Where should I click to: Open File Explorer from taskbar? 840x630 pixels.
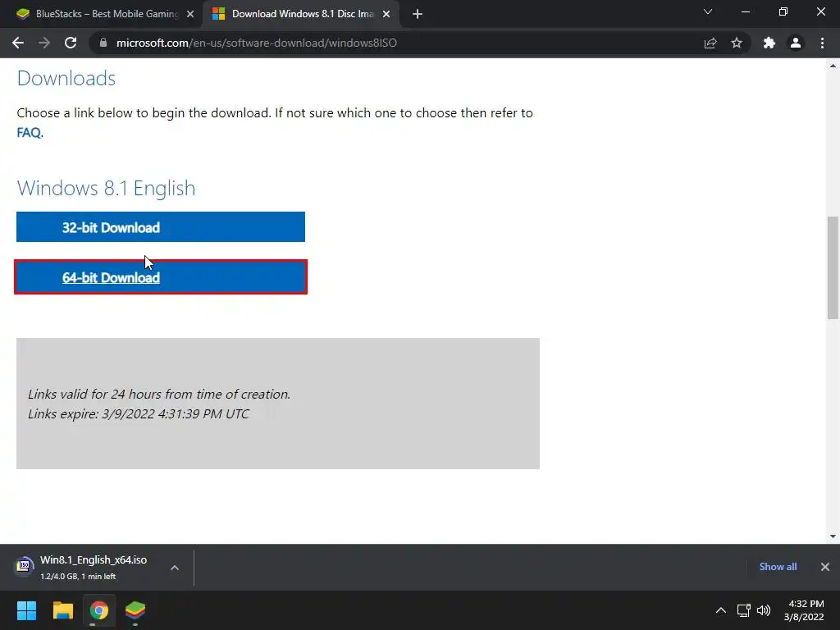pyautogui.click(x=62, y=610)
